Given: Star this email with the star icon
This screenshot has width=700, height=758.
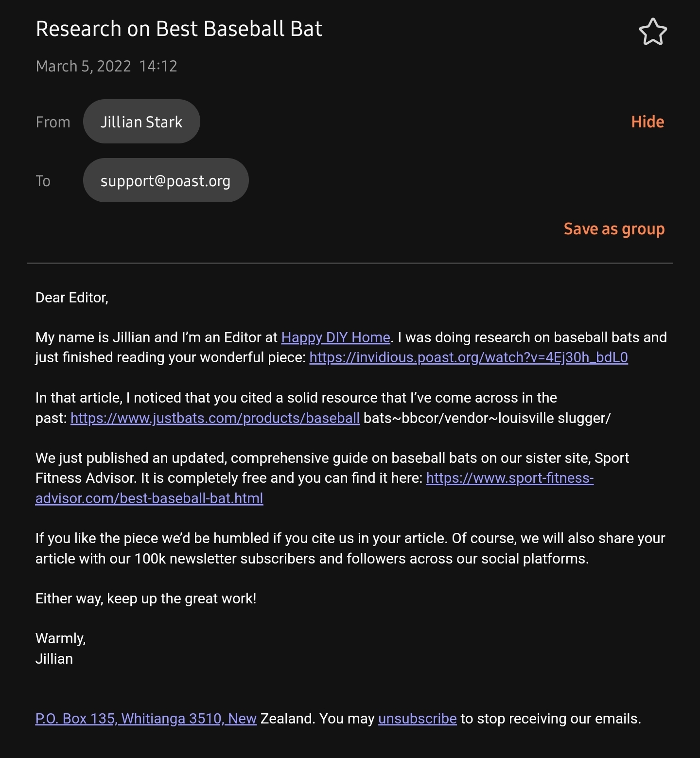Looking at the screenshot, I should (652, 32).
